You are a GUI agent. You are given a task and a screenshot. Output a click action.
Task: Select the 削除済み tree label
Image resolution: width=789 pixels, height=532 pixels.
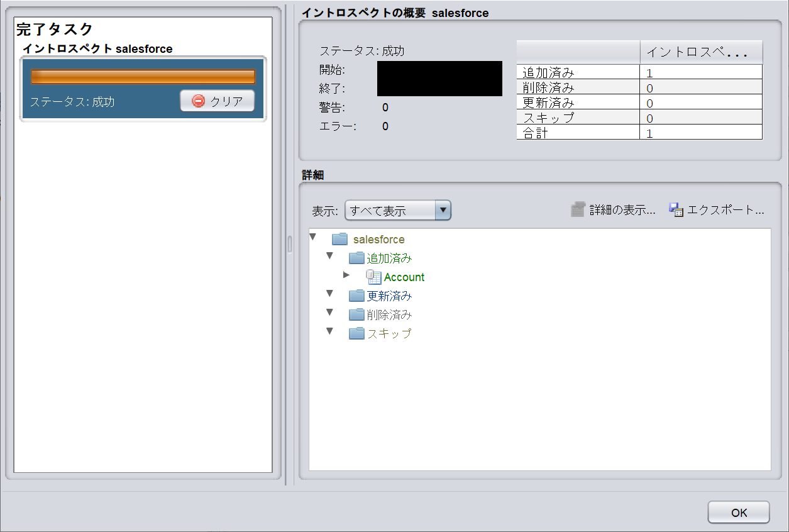(389, 315)
